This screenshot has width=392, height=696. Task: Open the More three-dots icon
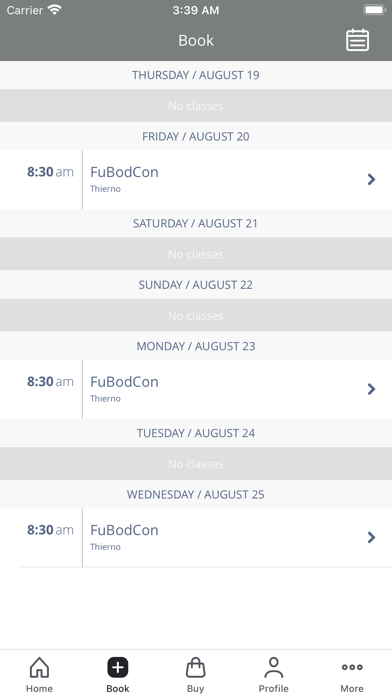click(352, 667)
